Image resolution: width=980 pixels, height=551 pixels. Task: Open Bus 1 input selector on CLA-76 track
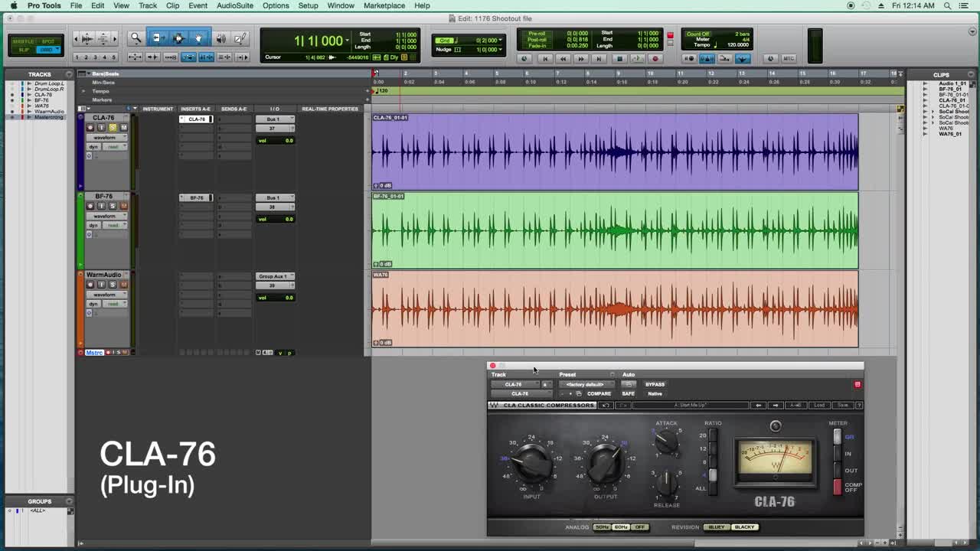pos(275,119)
